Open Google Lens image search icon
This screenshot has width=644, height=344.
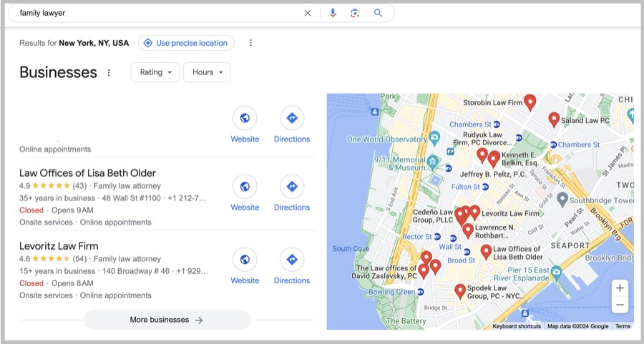(355, 13)
